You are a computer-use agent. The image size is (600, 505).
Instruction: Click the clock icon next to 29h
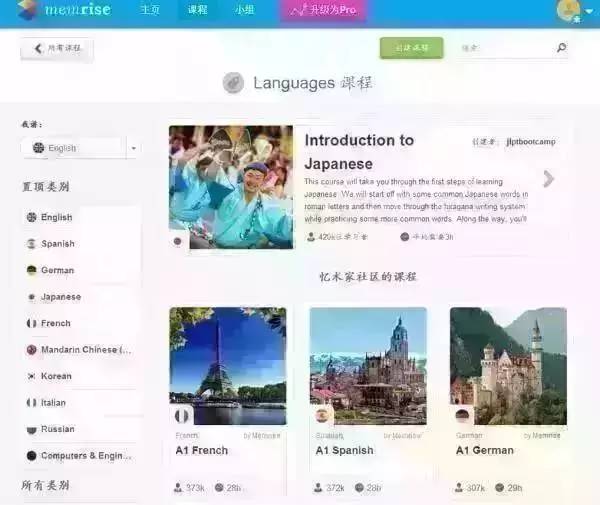pyautogui.click(x=499, y=487)
